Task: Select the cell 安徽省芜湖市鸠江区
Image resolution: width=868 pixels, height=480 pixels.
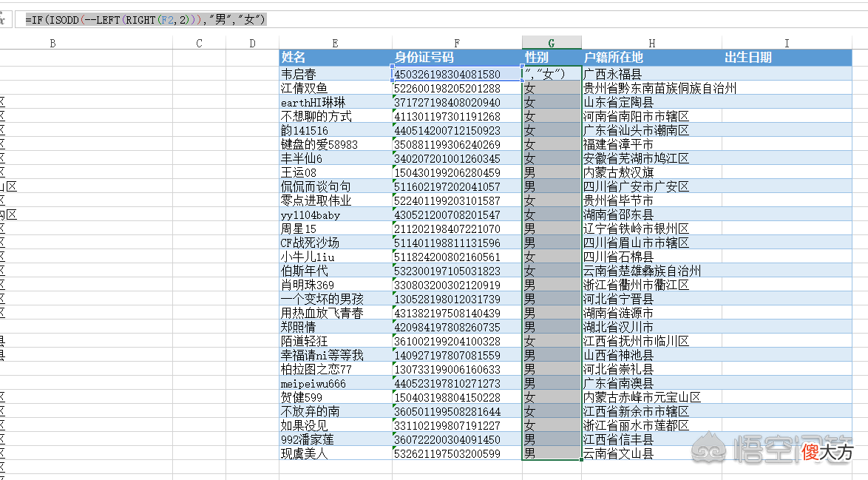Action: click(x=651, y=158)
